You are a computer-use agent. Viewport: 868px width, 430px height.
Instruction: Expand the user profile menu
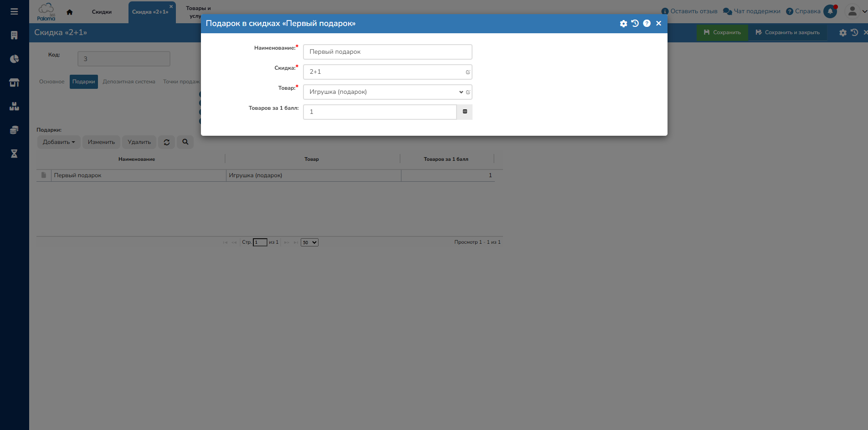click(855, 11)
